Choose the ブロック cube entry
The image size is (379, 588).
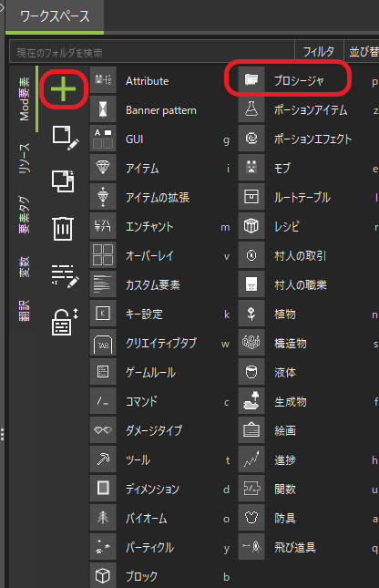coord(161,576)
